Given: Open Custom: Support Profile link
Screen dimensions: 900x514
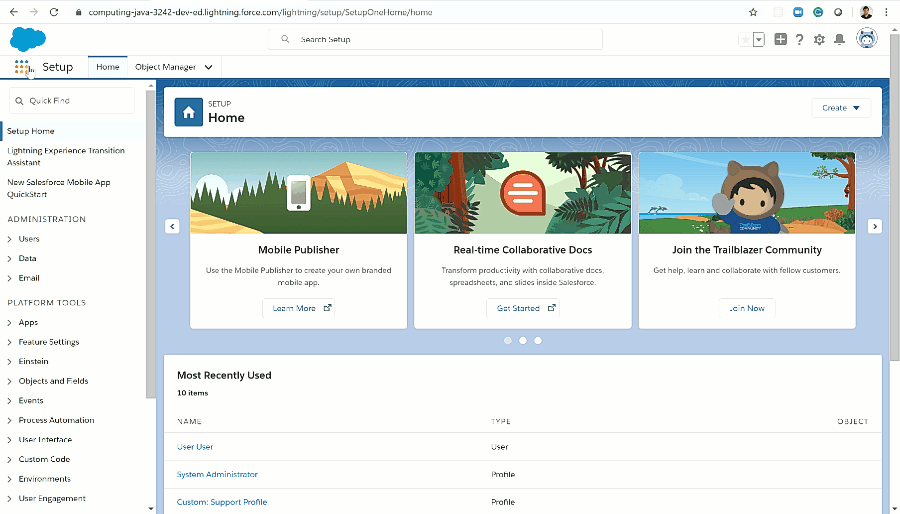Looking at the screenshot, I should pyautogui.click(x=222, y=502).
